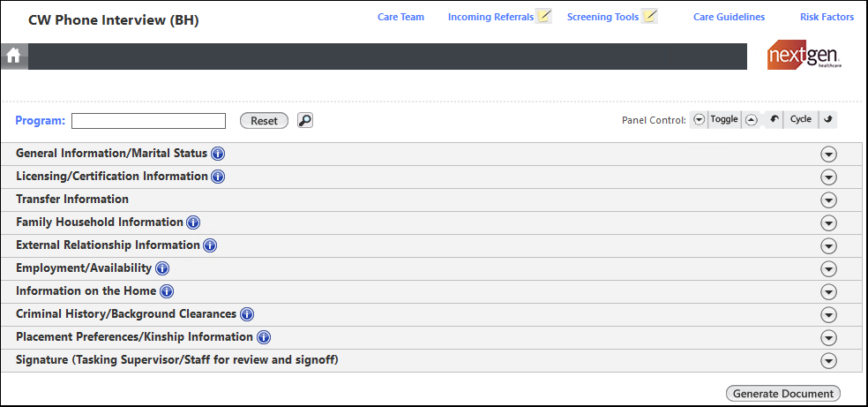Click inside the Program text field
The width and height of the screenshot is (868, 407).
pos(148,121)
